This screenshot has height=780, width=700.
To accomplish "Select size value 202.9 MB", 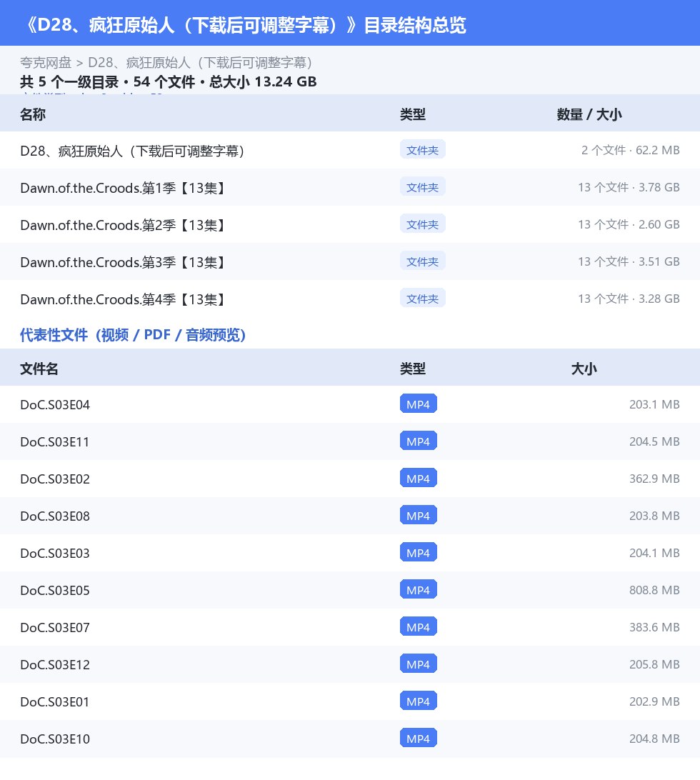I will click(654, 701).
